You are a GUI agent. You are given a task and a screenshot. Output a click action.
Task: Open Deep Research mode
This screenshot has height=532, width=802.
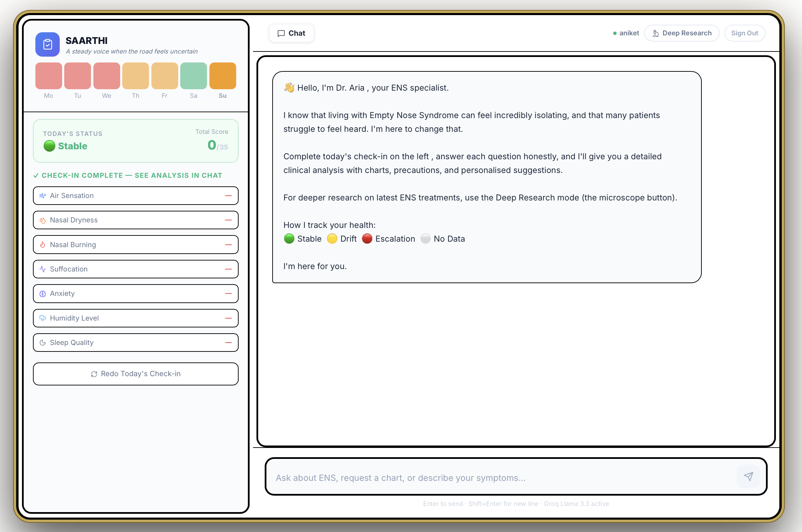(x=681, y=33)
